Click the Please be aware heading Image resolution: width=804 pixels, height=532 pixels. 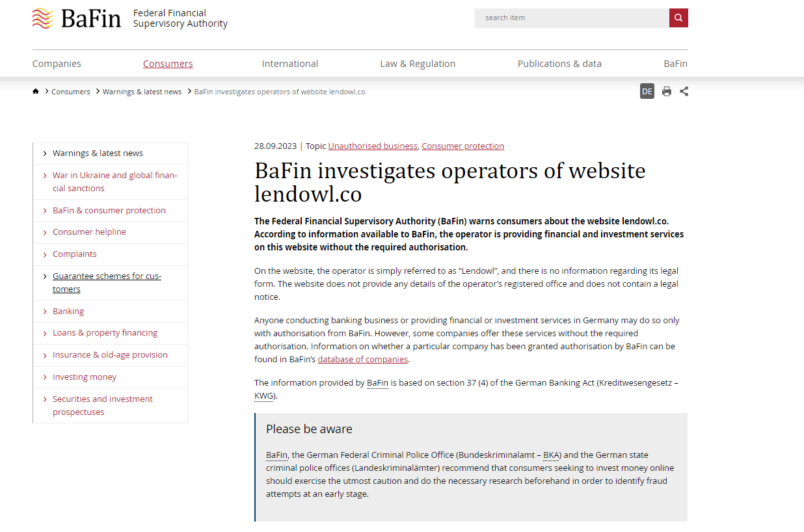pyautogui.click(x=309, y=429)
